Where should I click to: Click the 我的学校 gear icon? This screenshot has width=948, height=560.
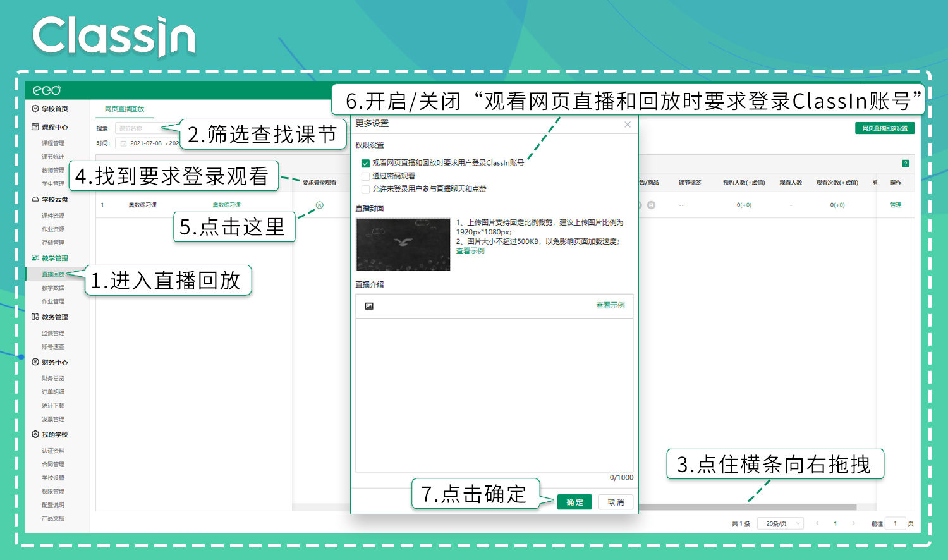click(35, 434)
